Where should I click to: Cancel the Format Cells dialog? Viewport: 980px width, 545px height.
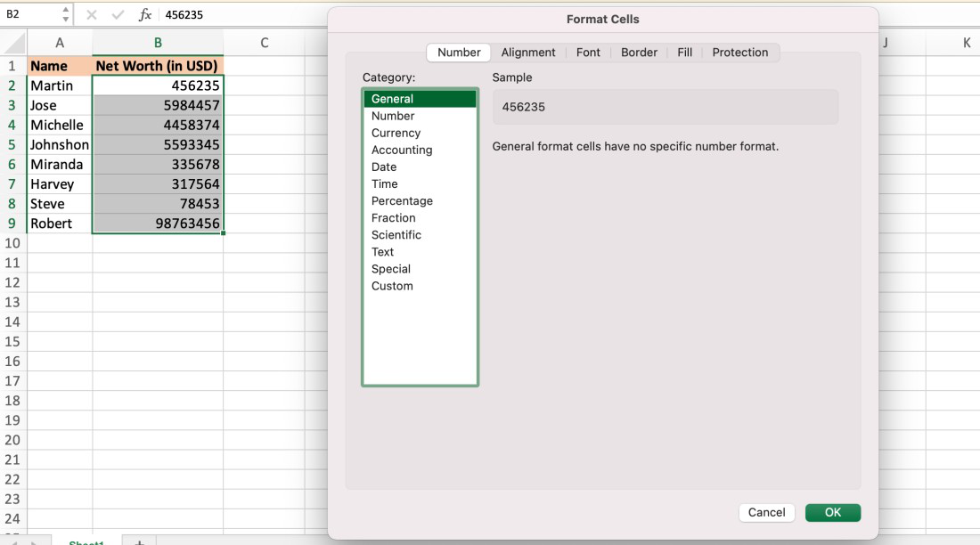766,512
